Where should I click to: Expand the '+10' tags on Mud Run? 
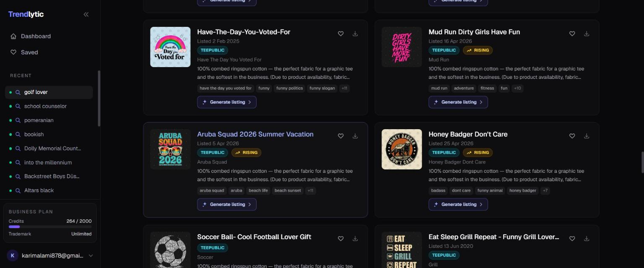coord(517,88)
